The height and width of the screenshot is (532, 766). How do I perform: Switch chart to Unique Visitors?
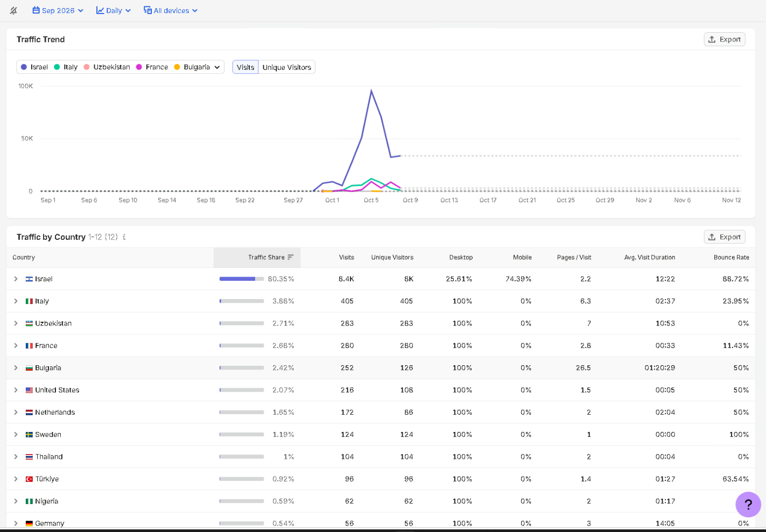(286, 67)
